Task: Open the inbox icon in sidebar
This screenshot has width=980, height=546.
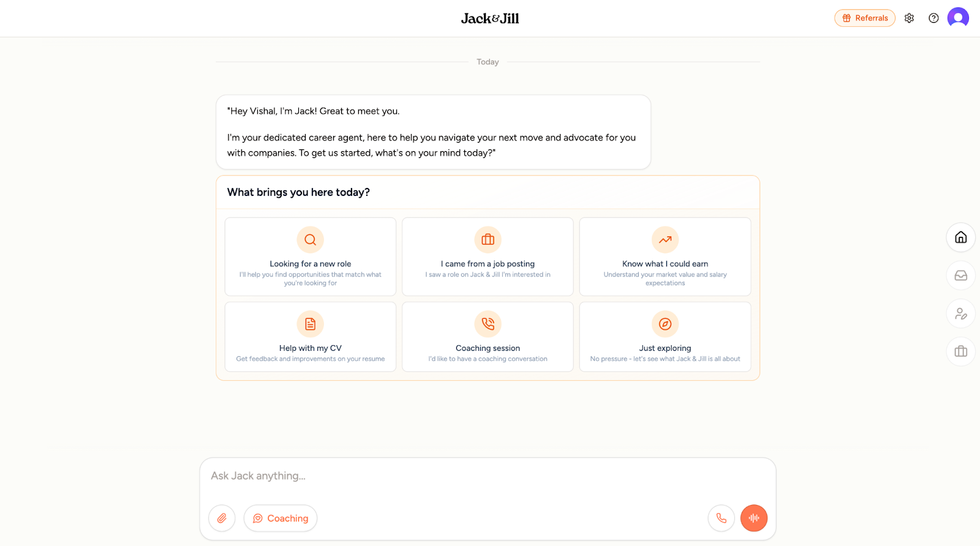Action: tap(960, 275)
